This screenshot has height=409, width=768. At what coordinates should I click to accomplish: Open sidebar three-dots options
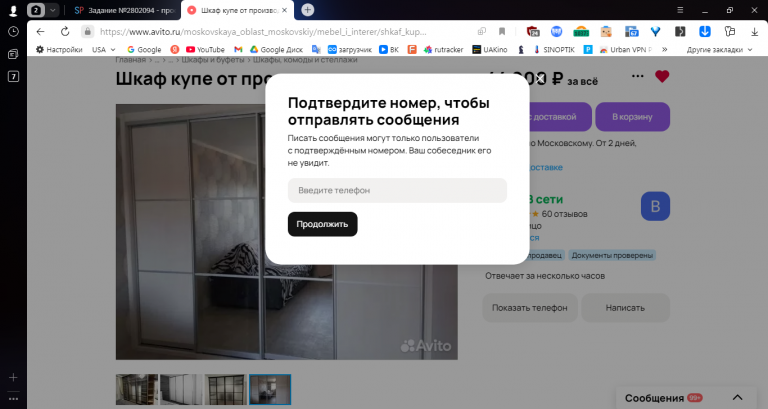tap(13, 399)
